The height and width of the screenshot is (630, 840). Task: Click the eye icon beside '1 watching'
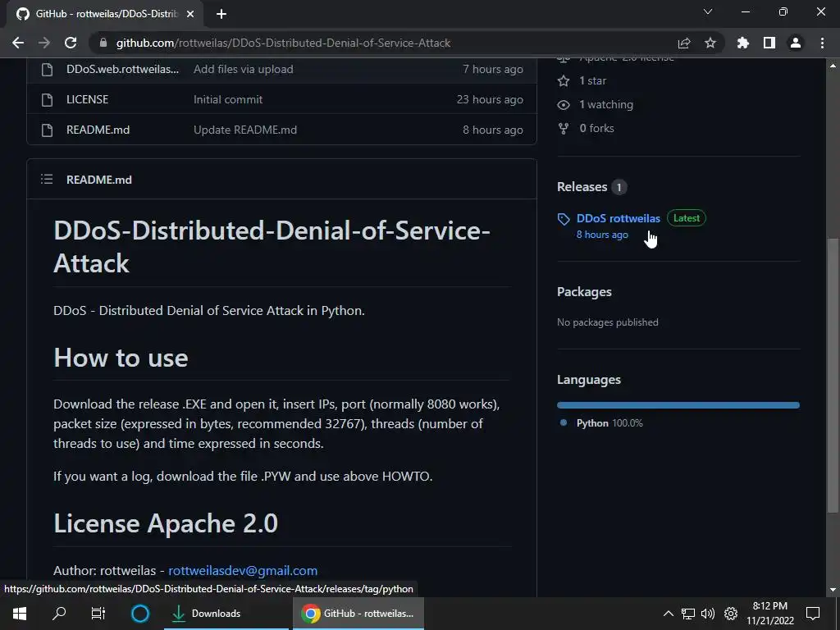point(564,104)
